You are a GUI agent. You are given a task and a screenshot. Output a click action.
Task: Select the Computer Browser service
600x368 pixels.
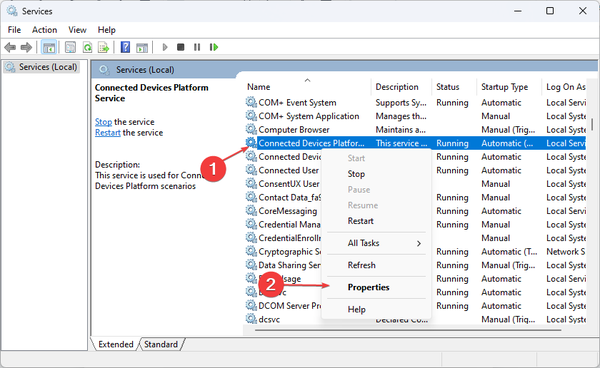coord(415,130)
